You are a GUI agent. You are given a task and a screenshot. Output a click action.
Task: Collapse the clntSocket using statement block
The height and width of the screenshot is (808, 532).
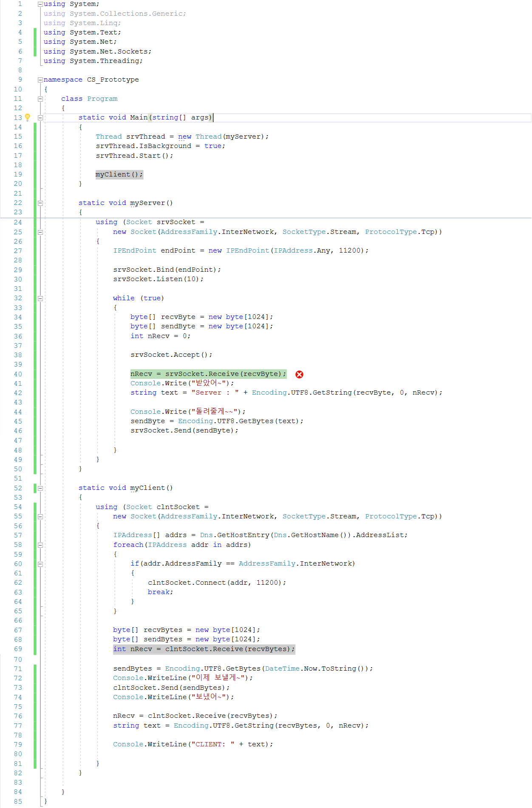coord(40,517)
